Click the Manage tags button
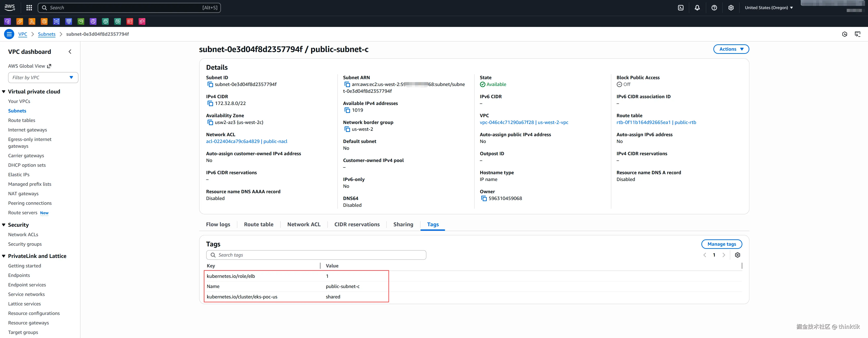 [722, 244]
